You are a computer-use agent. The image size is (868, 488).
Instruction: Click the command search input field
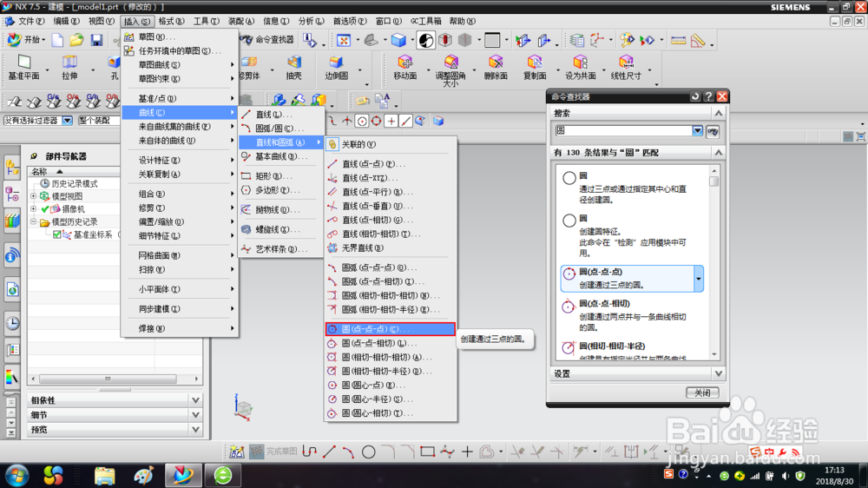623,131
